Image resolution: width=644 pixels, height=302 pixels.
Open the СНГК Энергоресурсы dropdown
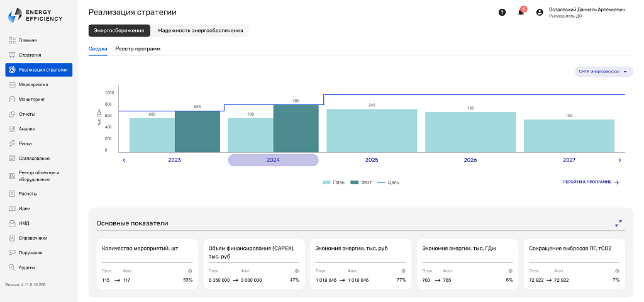(x=604, y=72)
